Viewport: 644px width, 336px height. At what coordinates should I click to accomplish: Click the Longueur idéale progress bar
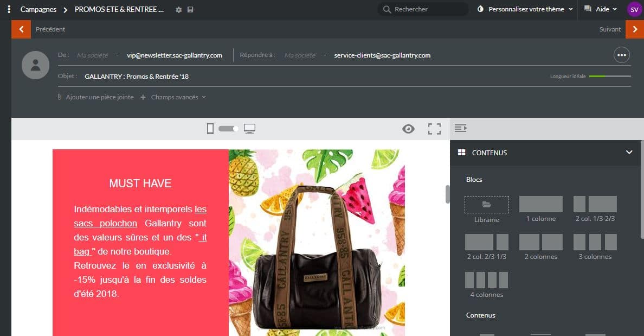coord(610,77)
